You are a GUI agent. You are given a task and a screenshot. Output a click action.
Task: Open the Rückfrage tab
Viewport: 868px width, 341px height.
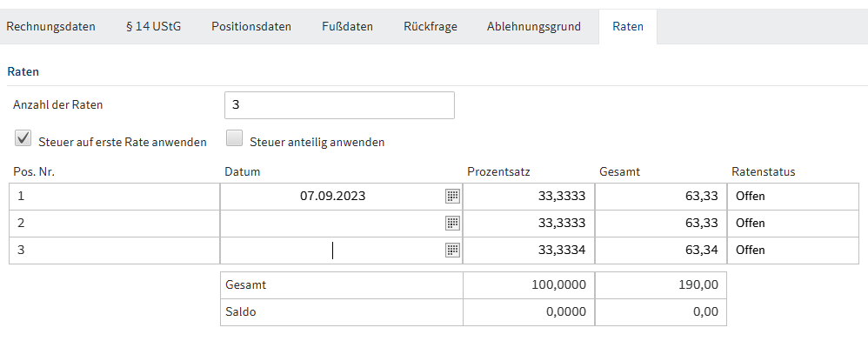pyautogui.click(x=431, y=26)
